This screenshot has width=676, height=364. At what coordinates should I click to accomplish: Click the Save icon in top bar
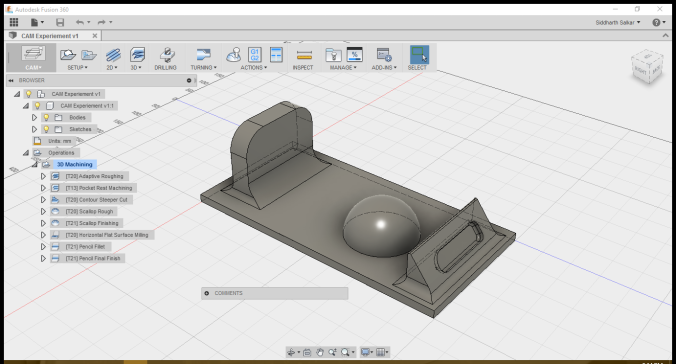coord(60,22)
